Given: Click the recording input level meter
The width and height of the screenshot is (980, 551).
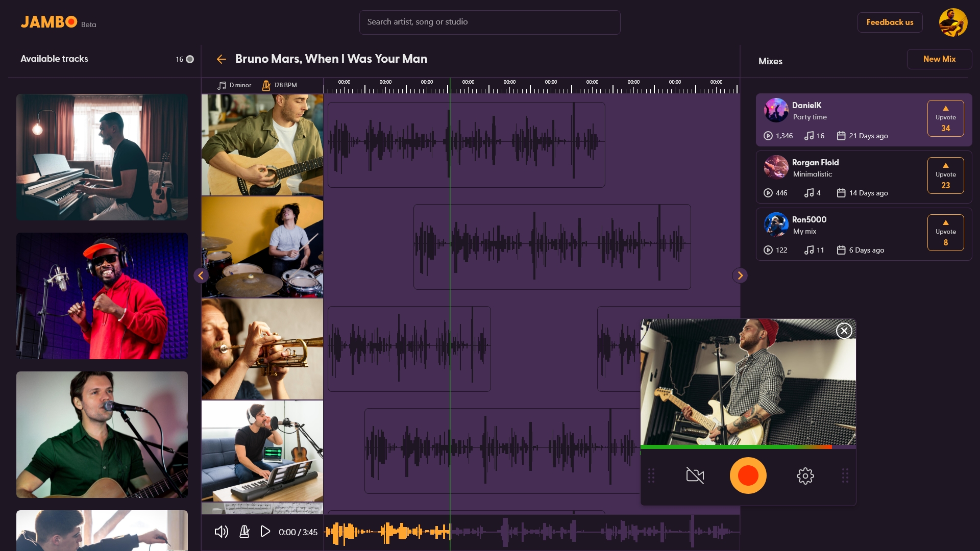Looking at the screenshot, I should [x=748, y=447].
